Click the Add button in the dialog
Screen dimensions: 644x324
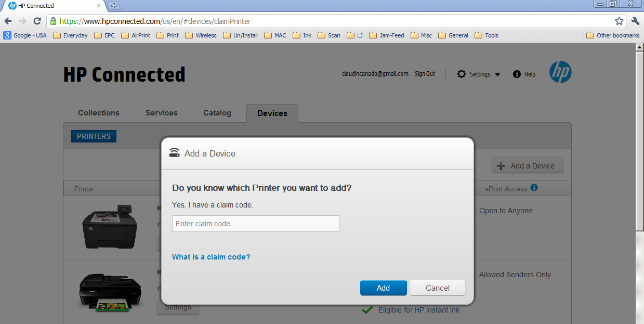tap(383, 288)
